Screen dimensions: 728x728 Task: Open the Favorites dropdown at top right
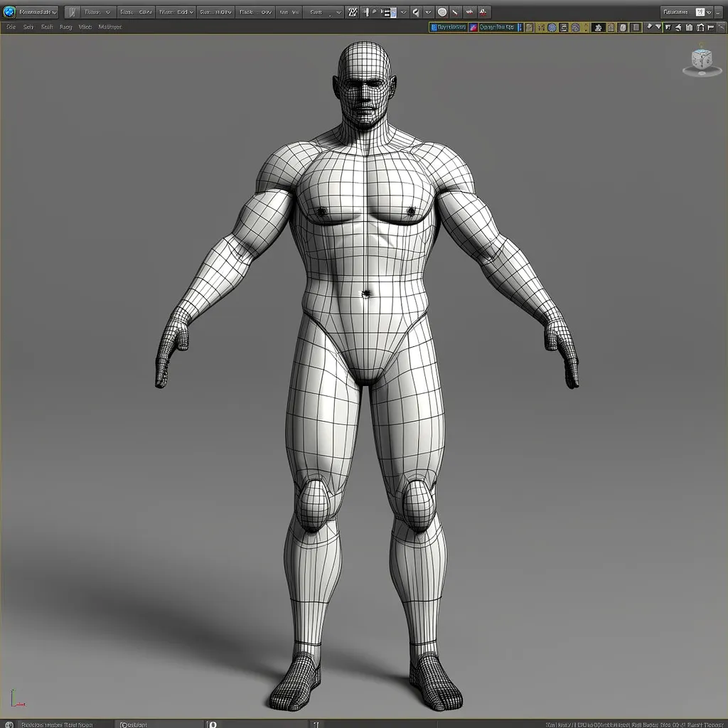[686, 12]
